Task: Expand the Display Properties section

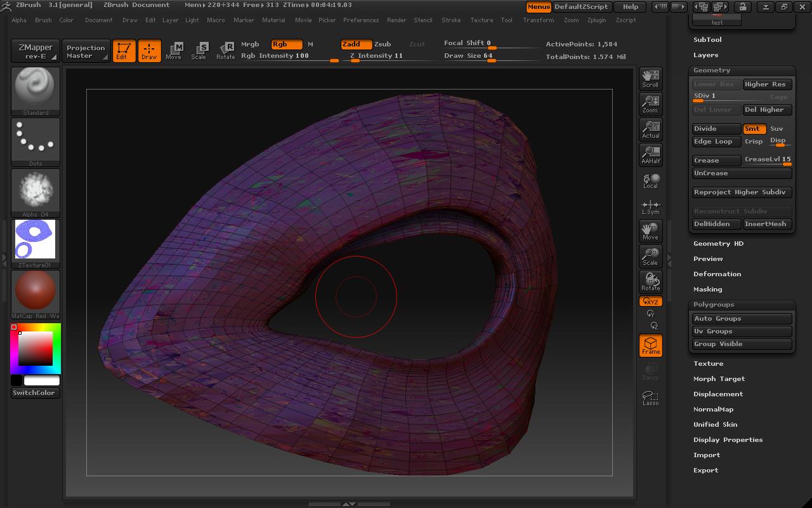Action: pos(728,439)
